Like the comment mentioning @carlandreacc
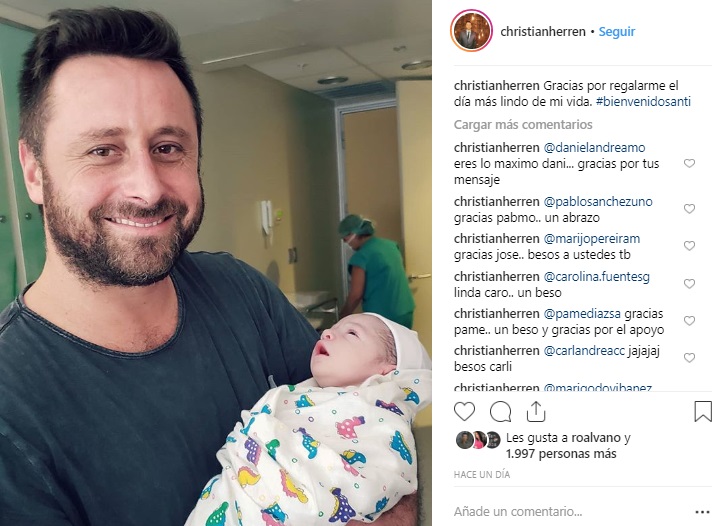Screen dimensions: 715x526 689,358
